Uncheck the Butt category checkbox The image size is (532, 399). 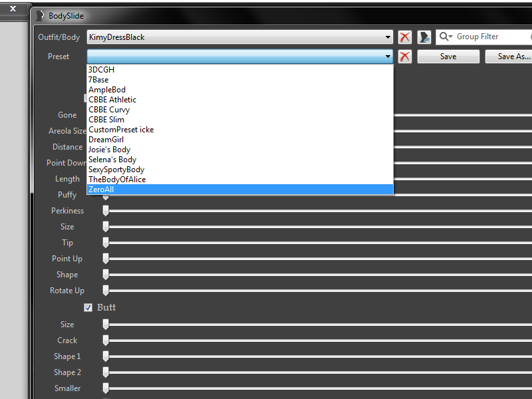pyautogui.click(x=88, y=307)
